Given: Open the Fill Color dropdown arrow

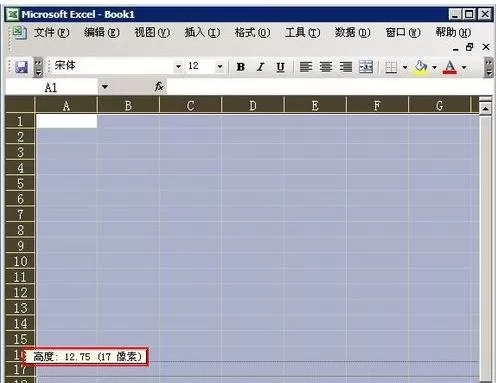Looking at the screenshot, I should pyautogui.click(x=434, y=67).
